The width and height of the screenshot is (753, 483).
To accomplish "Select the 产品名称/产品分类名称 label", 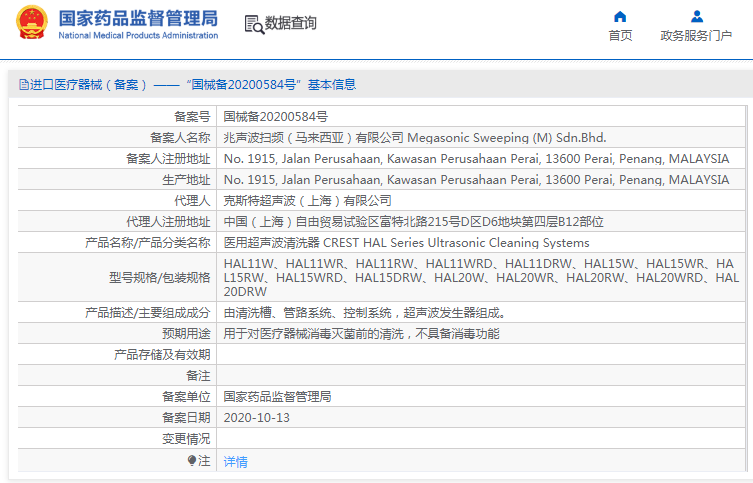I will (148, 243).
